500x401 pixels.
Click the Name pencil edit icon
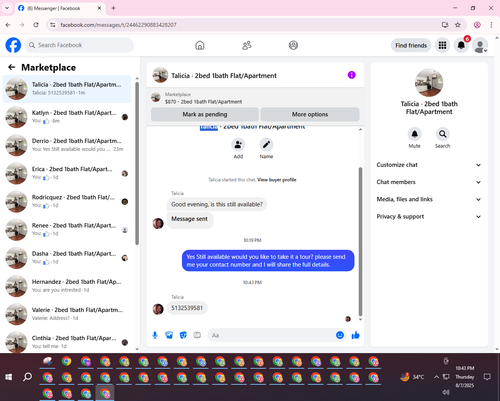coord(266,145)
